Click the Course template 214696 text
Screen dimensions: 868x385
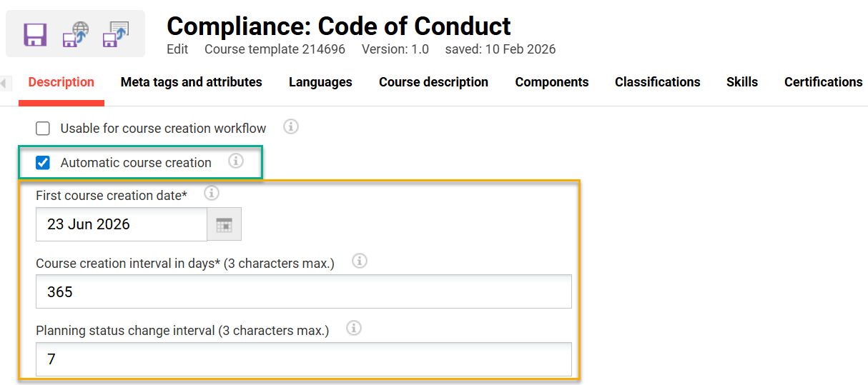pyautogui.click(x=275, y=49)
